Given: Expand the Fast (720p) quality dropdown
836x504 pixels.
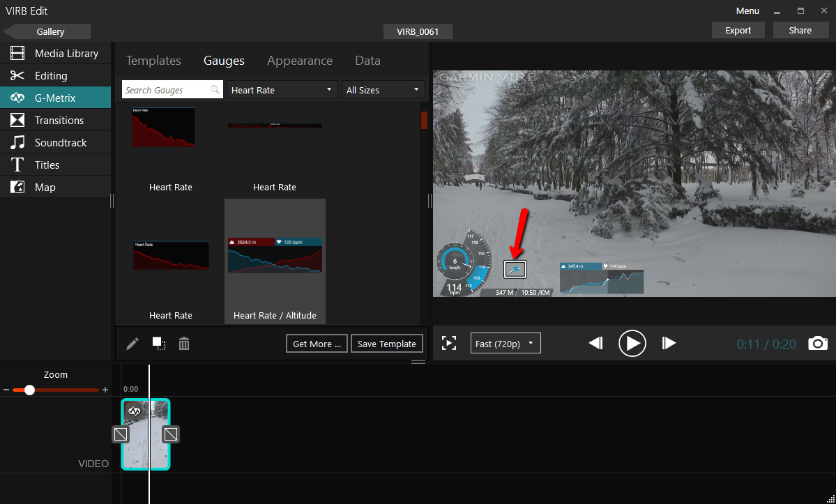Looking at the screenshot, I should [x=506, y=344].
